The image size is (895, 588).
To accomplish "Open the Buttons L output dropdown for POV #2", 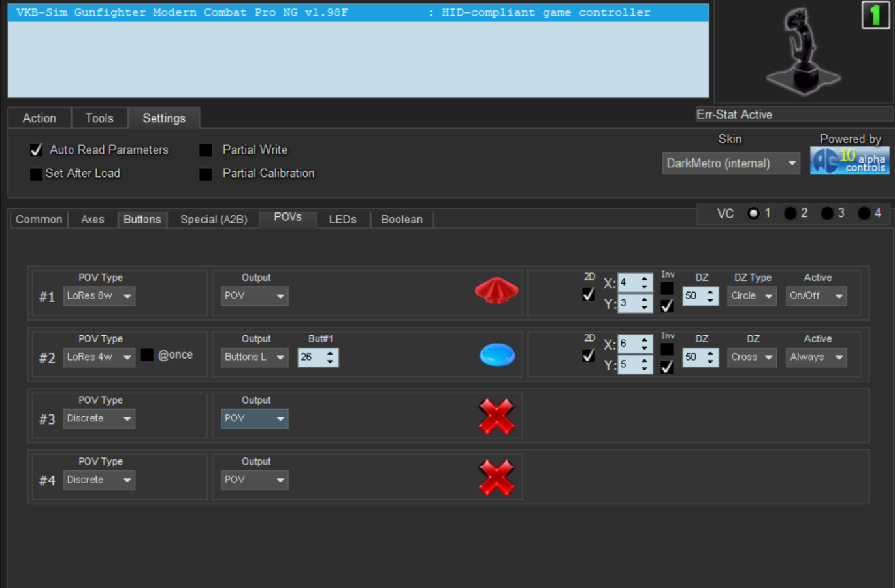I will tap(255, 357).
